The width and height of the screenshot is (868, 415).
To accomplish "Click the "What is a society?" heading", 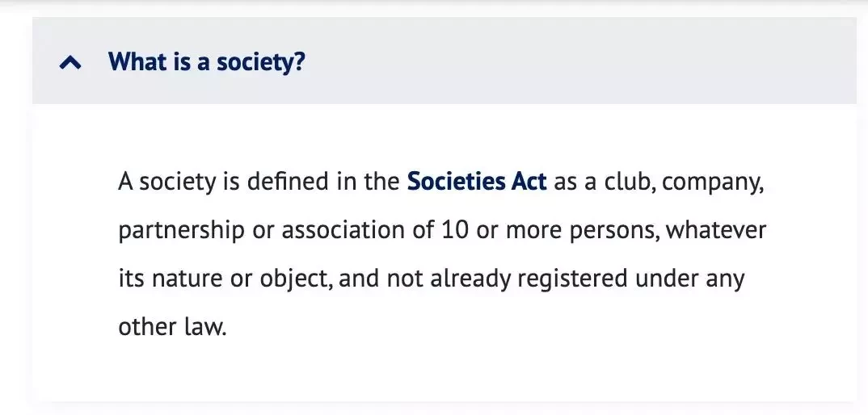I will tap(206, 61).
